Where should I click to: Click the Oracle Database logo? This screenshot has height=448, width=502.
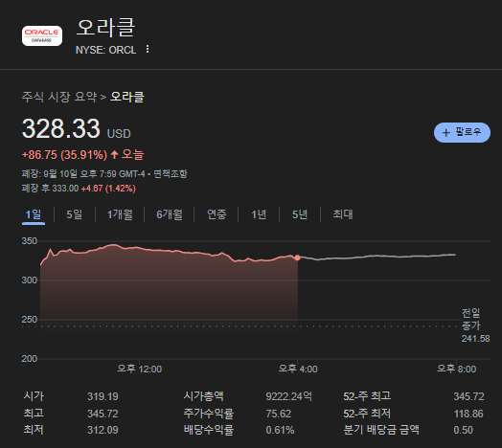(42, 35)
